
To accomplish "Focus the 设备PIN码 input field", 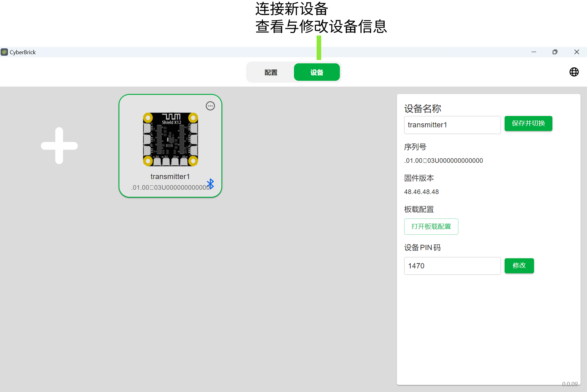I will [x=453, y=266].
